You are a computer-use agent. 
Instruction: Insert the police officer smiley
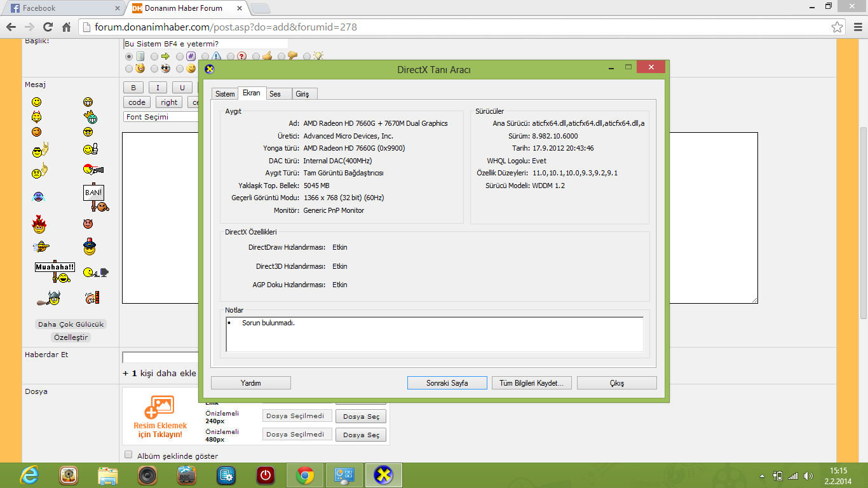click(90, 247)
